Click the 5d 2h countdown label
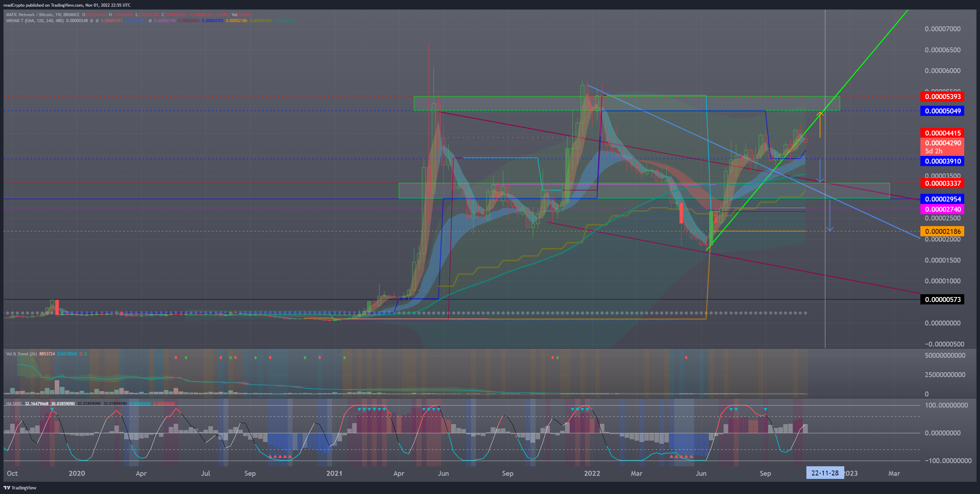Image resolution: width=980 pixels, height=494 pixels. click(x=934, y=151)
